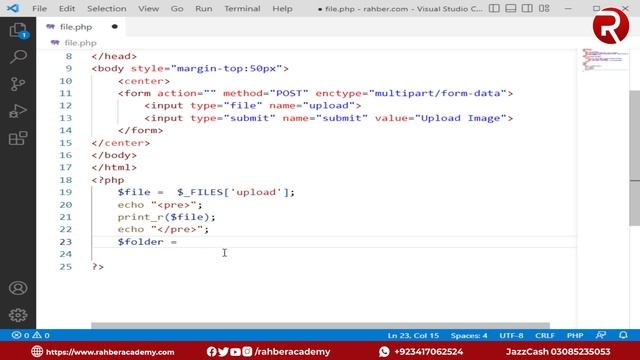This screenshot has height=360, width=640.
Task: Open the Extensions view icon
Action: pyautogui.click(x=18, y=138)
